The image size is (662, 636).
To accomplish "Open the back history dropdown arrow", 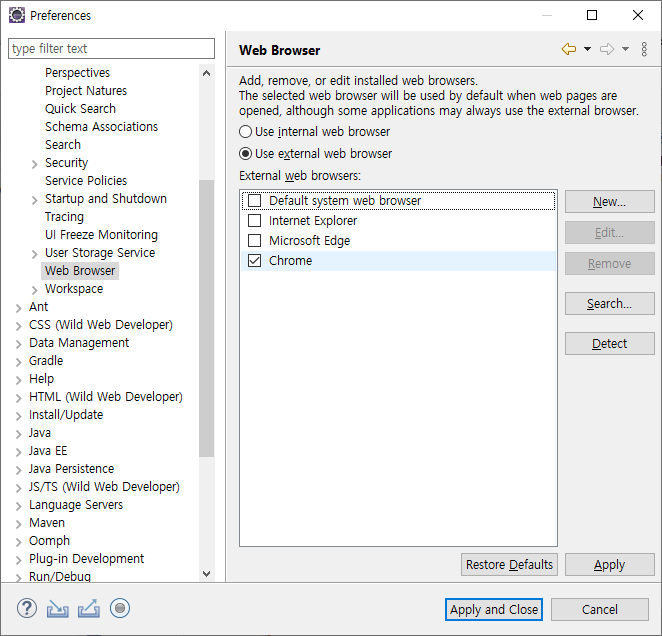I will (587, 49).
